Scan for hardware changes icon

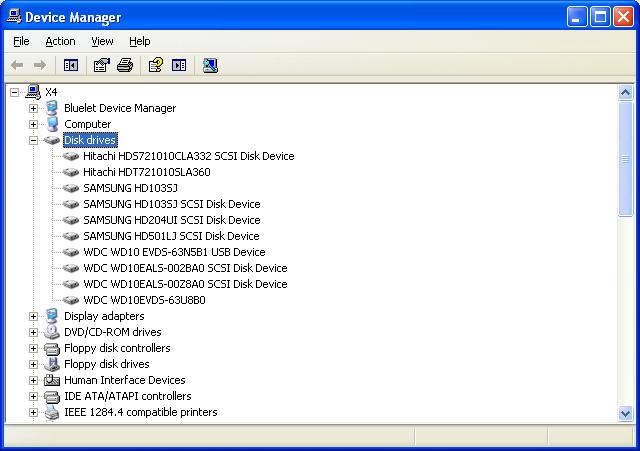[210, 65]
